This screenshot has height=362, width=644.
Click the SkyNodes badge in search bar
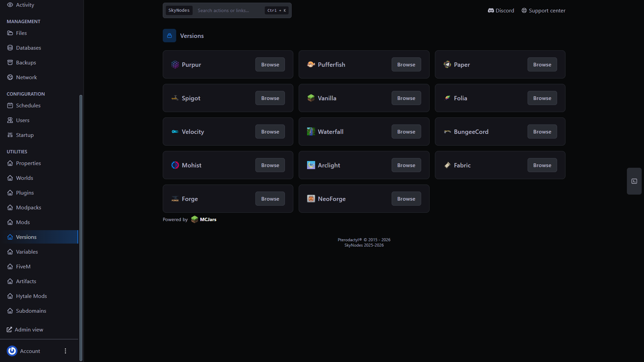pos(179,10)
